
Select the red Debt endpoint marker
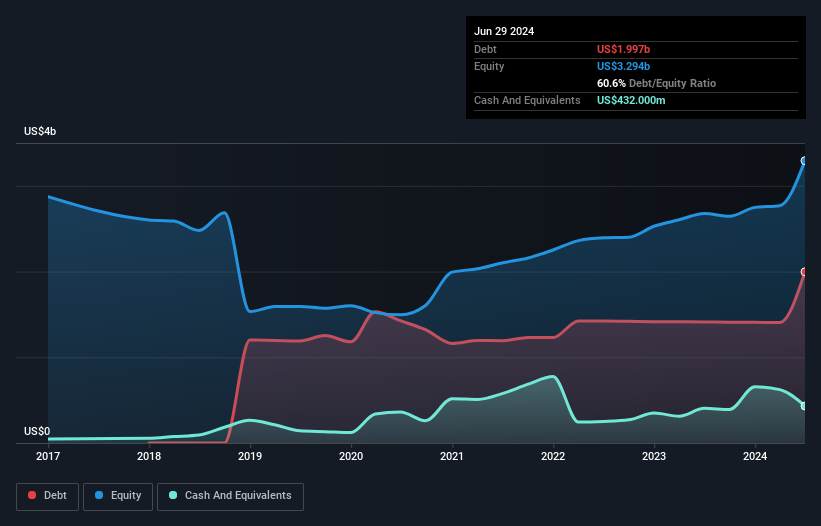804,272
